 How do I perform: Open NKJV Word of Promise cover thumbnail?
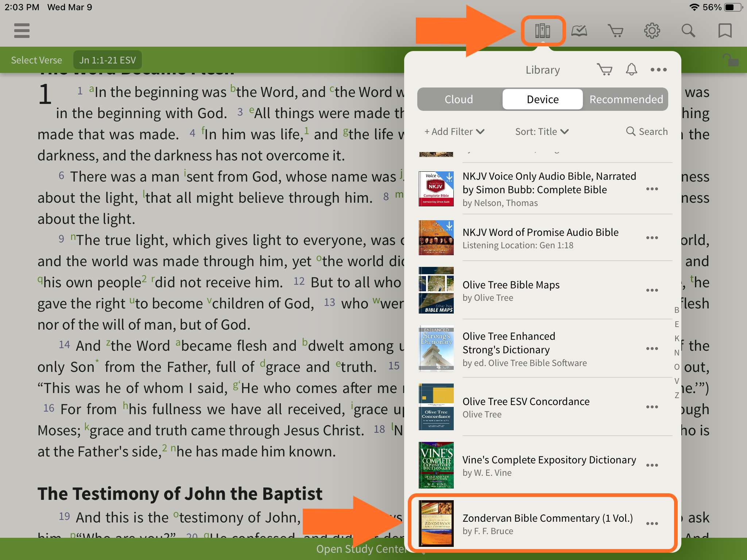point(436,238)
